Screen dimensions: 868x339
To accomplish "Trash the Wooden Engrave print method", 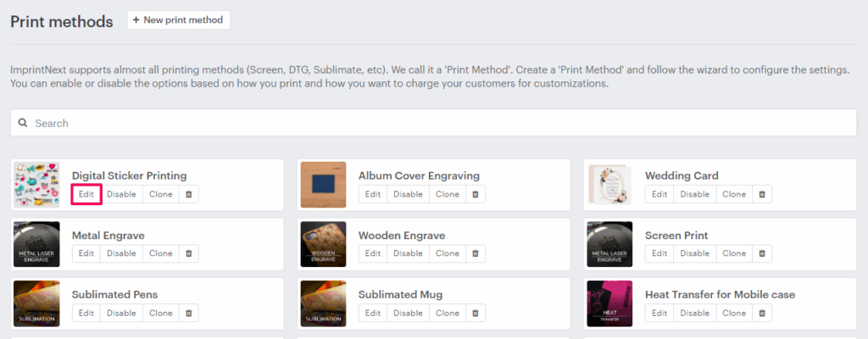I will pyautogui.click(x=476, y=253).
